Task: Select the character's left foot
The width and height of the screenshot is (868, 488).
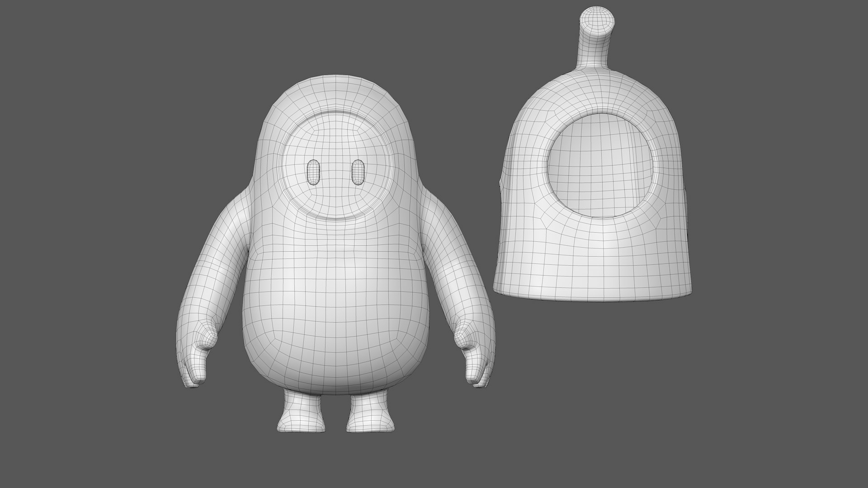Action: (302, 411)
